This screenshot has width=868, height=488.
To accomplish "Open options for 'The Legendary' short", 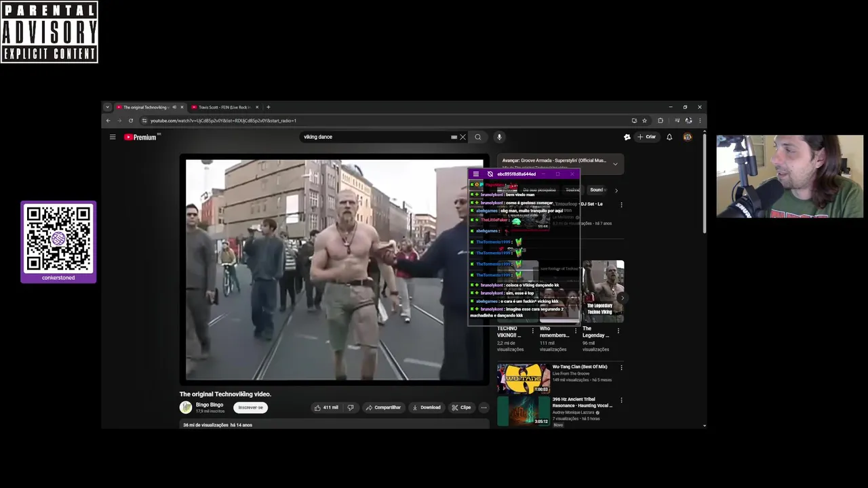I will 618,331.
